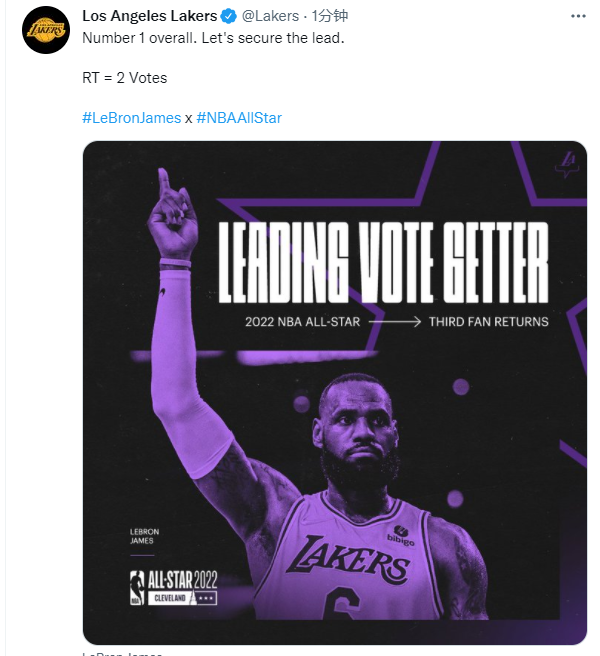
Task: Open the Lakers profile avatar
Action: [x=46, y=30]
